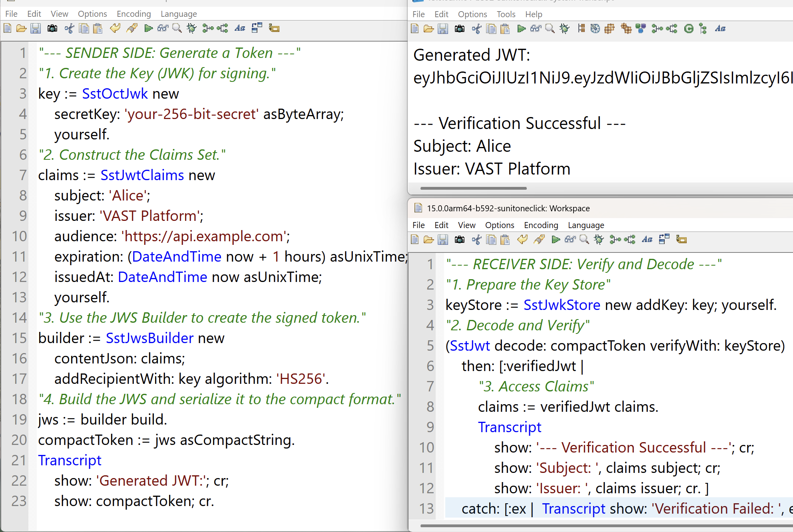
Task: Click the paste clipboard icon in bottom-right workspace toolbar
Action: tap(505, 240)
